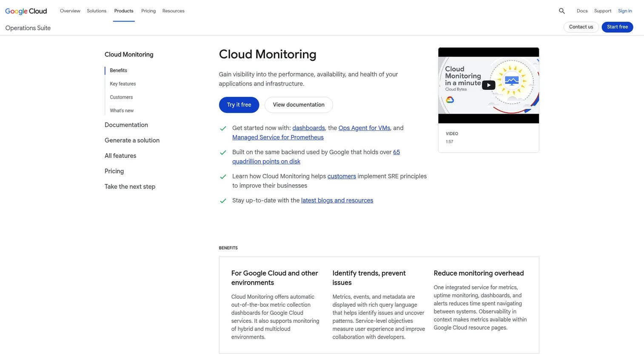This screenshot has height=362, width=644.
Task: Click the Start free button
Action: point(617,27)
